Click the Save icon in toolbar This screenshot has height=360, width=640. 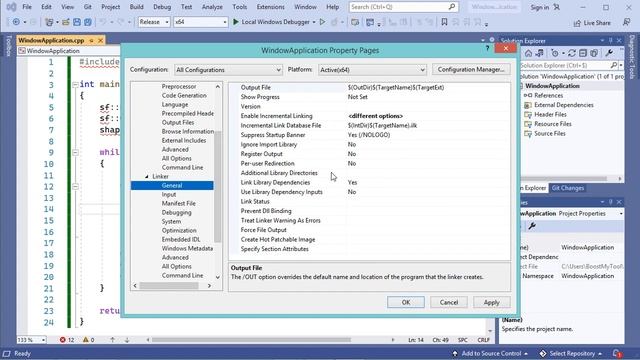pyautogui.click(x=77, y=22)
